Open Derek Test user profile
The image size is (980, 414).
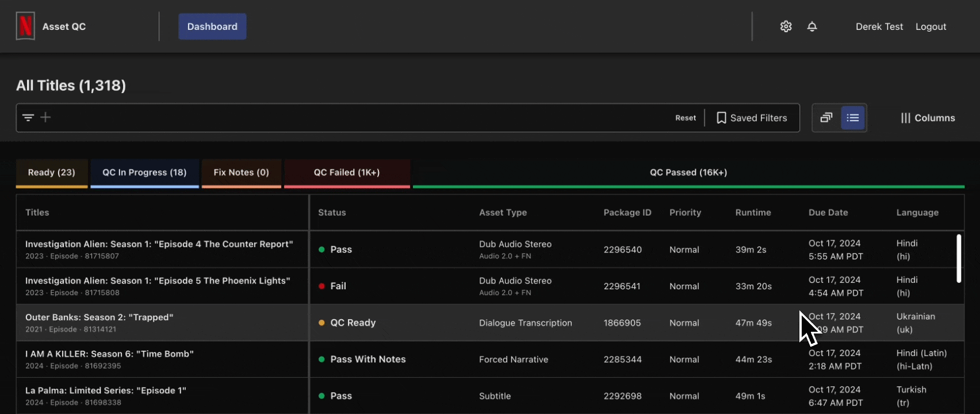pos(879,26)
